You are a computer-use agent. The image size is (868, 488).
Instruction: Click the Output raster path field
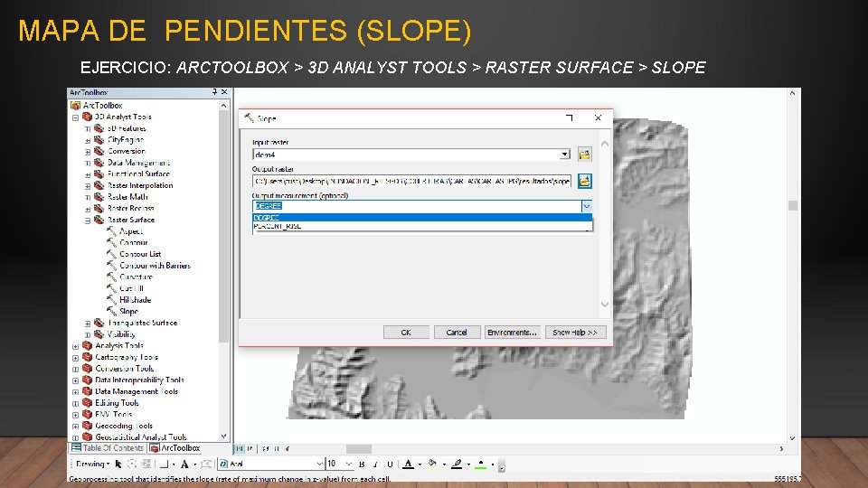(x=412, y=181)
